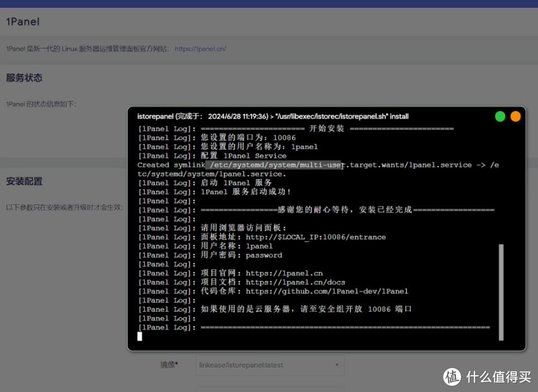Screen dimensions: 538x392
Task: Click the 安装配置 section heading
Action: [x=24, y=182]
